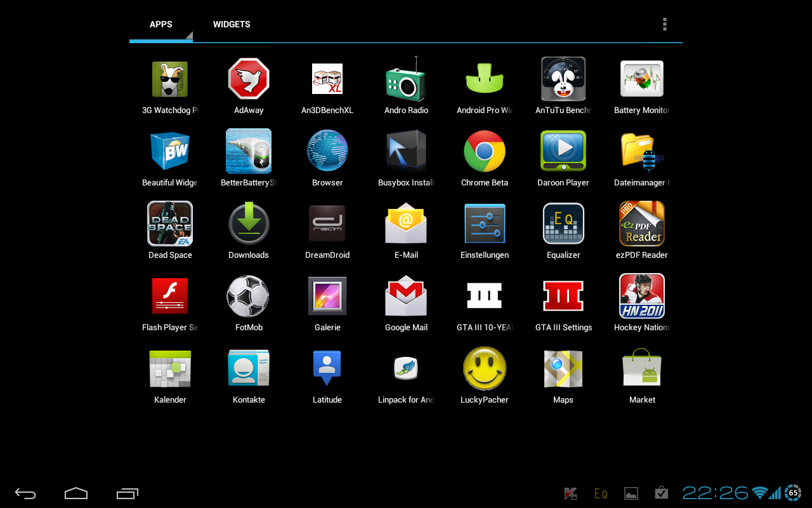Viewport: 812px width, 508px height.
Task: Tap the Equalizer notification in status bar
Action: point(601,493)
